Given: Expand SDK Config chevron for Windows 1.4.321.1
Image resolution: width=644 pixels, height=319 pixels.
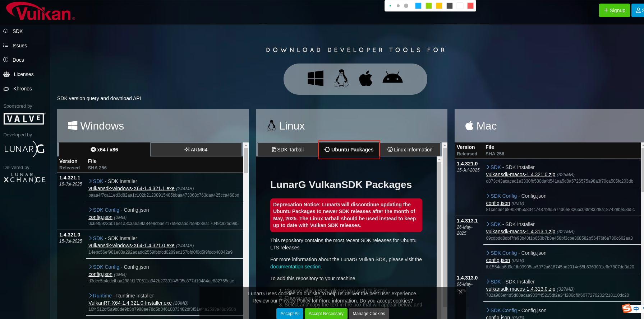Looking at the screenshot, I should pos(91,210).
